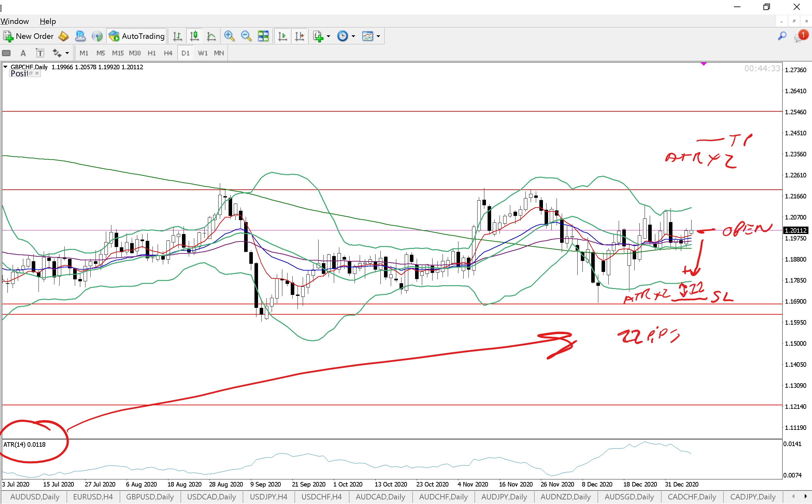Select the D1 timeframe
Viewport: 812px width, 504px height.
(185, 53)
